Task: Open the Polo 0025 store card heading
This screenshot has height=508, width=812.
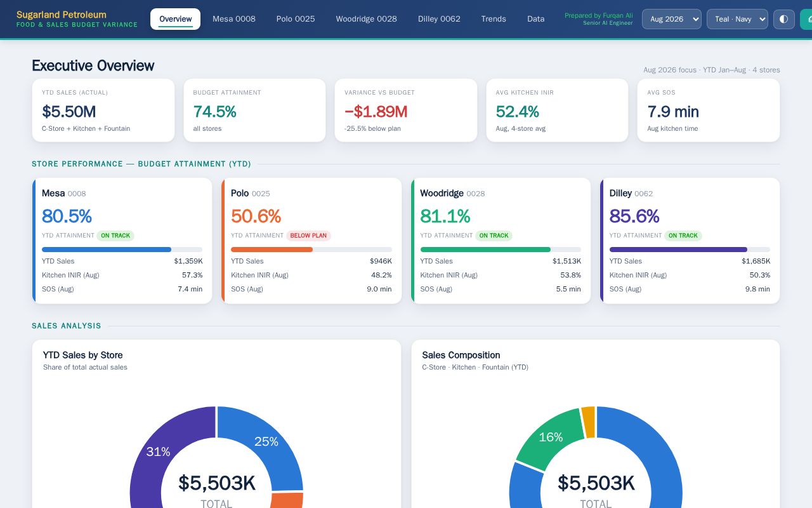Action: (x=251, y=193)
